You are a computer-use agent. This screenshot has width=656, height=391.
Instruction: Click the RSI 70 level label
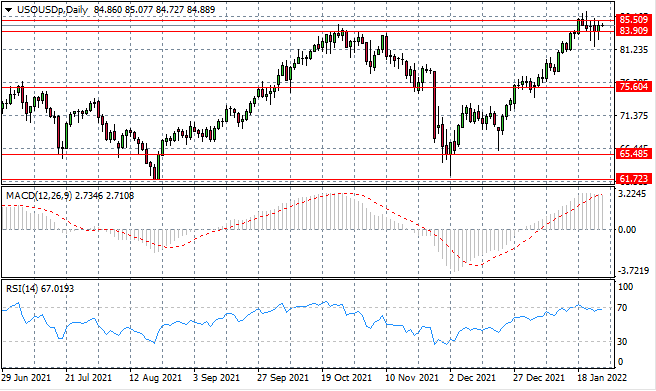pos(622,308)
